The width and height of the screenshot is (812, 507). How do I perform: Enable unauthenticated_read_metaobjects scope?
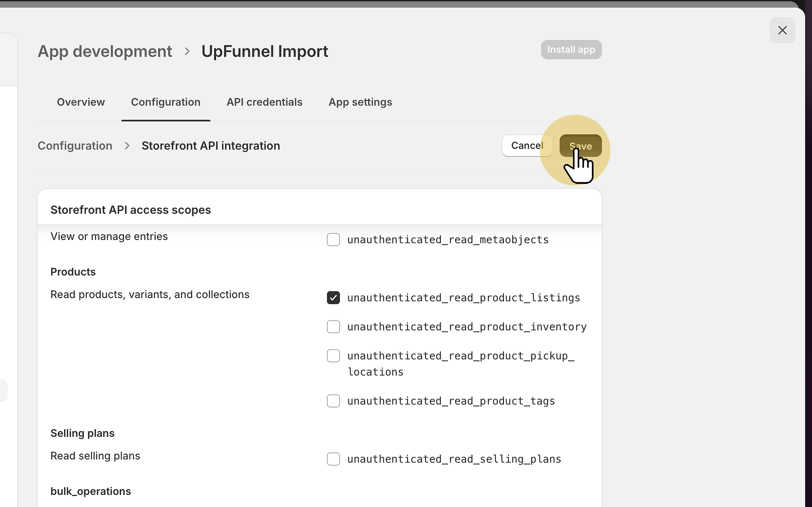pos(333,240)
